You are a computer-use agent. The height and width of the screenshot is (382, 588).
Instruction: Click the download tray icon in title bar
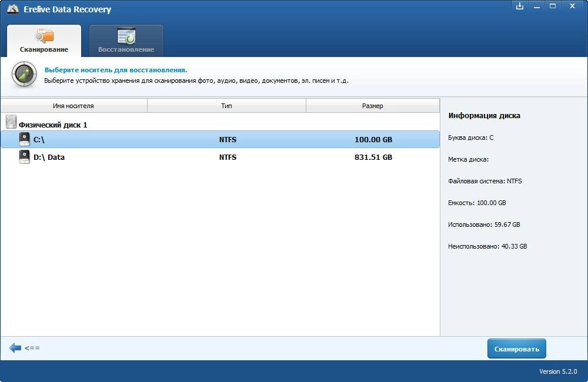click(520, 6)
